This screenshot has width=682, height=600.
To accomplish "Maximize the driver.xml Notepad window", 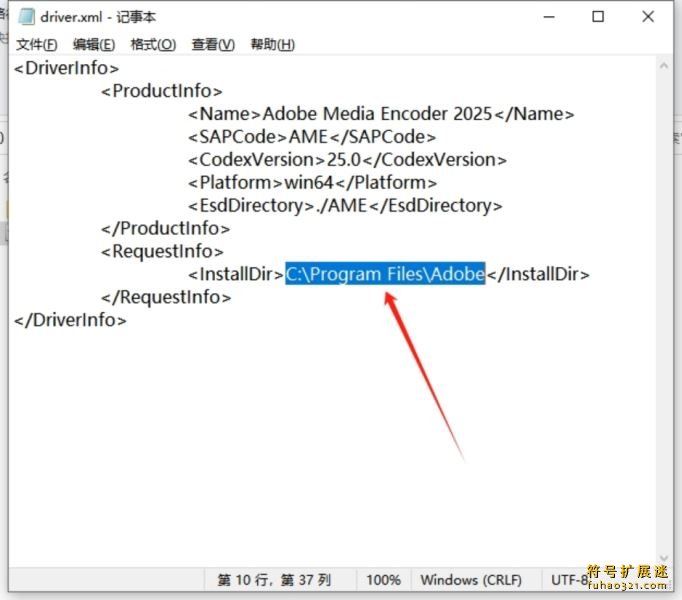I will point(598,17).
